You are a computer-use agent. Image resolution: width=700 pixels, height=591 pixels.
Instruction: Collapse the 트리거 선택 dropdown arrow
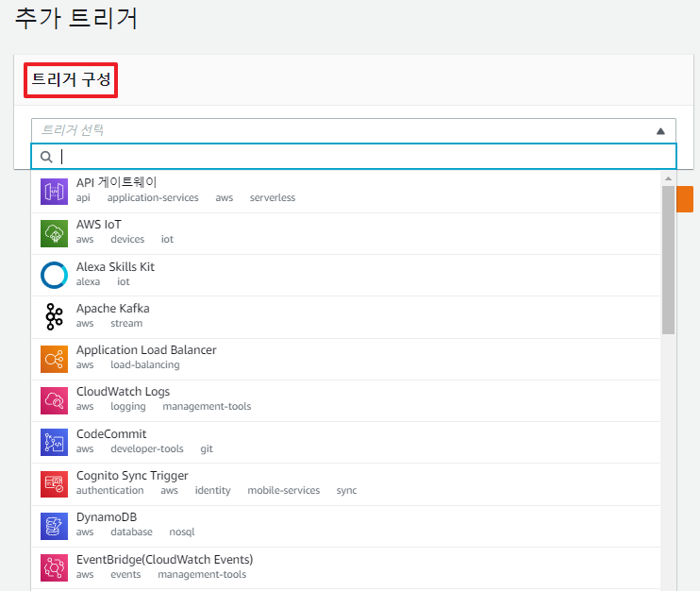pos(660,131)
